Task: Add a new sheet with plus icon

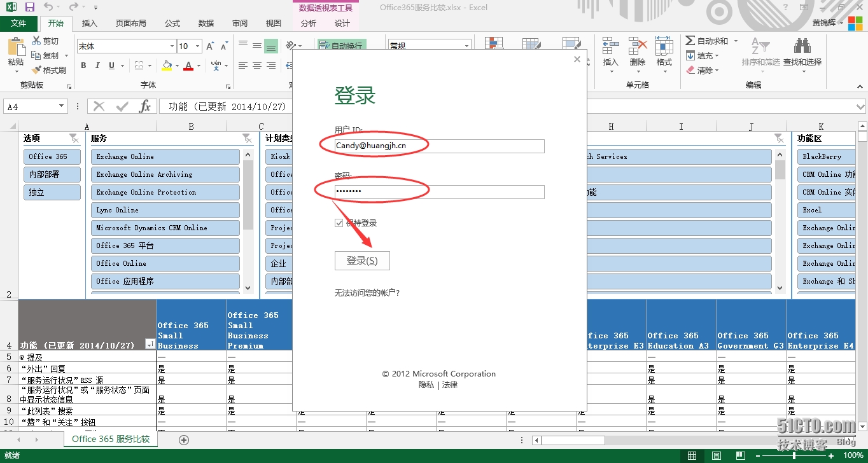Action: pyautogui.click(x=184, y=439)
